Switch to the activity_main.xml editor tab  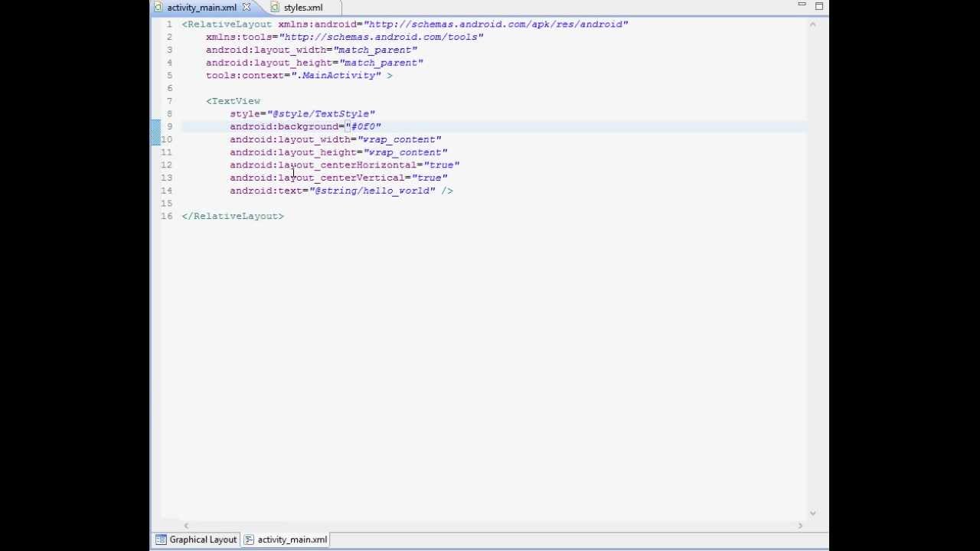coord(201,8)
